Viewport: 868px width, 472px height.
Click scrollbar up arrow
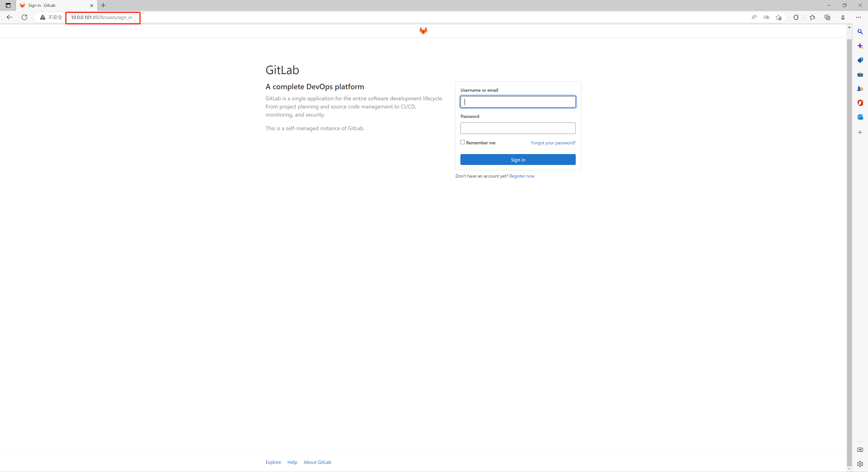[x=849, y=27]
